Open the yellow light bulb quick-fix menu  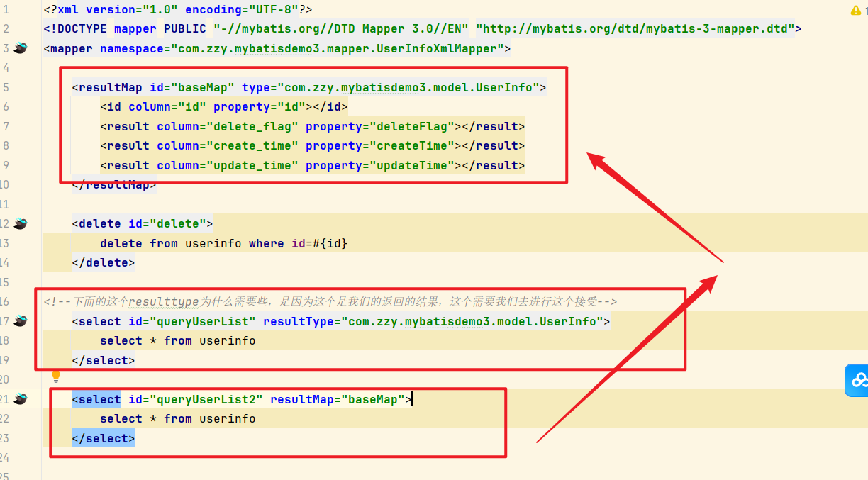(56, 376)
